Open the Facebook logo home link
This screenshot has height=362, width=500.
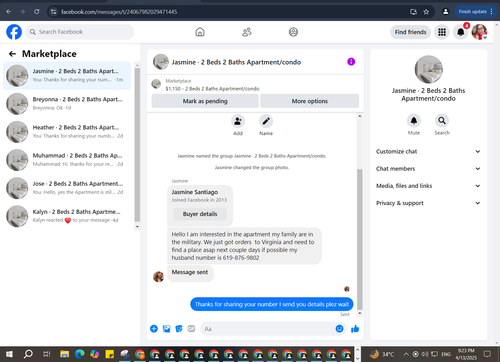click(14, 32)
